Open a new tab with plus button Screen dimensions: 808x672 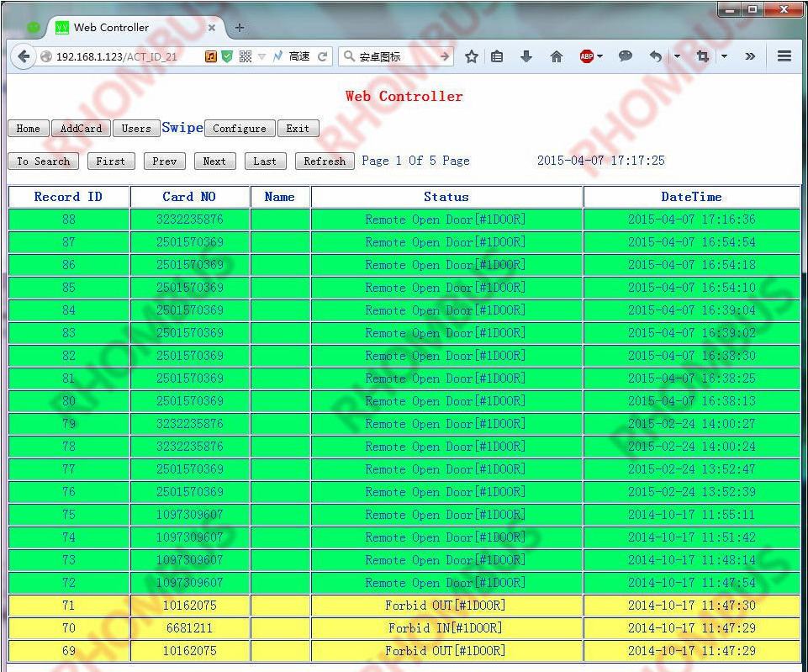[x=240, y=28]
